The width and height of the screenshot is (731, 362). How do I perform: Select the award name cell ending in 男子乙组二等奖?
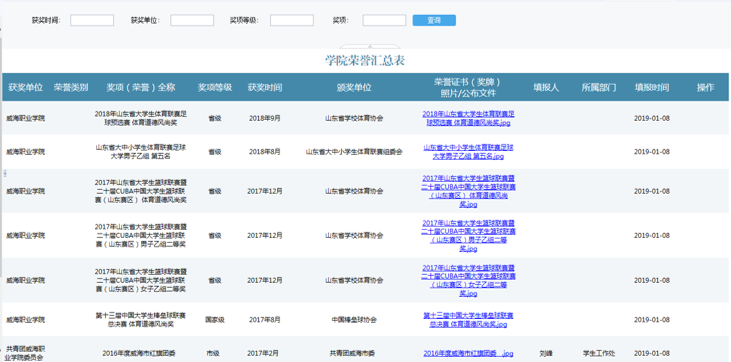(x=140, y=236)
